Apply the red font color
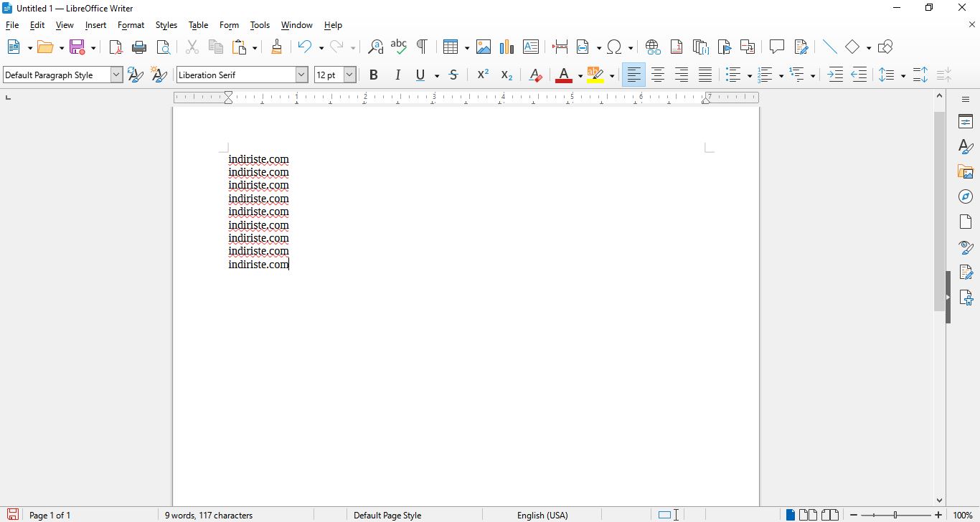Image resolution: width=980 pixels, height=522 pixels. pos(565,75)
